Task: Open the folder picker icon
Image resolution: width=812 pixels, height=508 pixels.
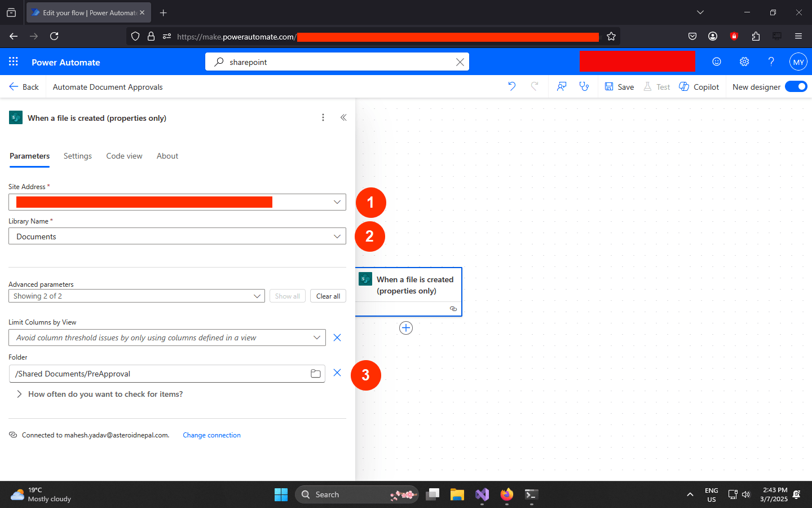Action: tap(316, 374)
